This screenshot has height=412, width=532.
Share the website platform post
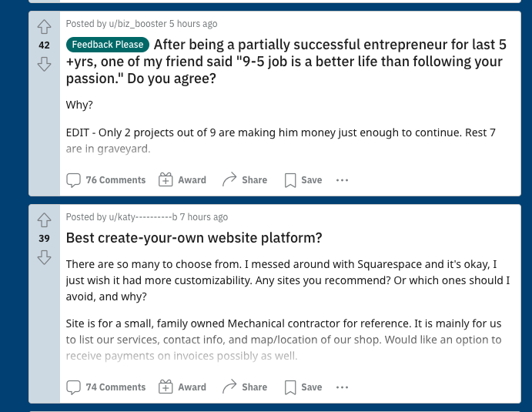pyautogui.click(x=245, y=387)
